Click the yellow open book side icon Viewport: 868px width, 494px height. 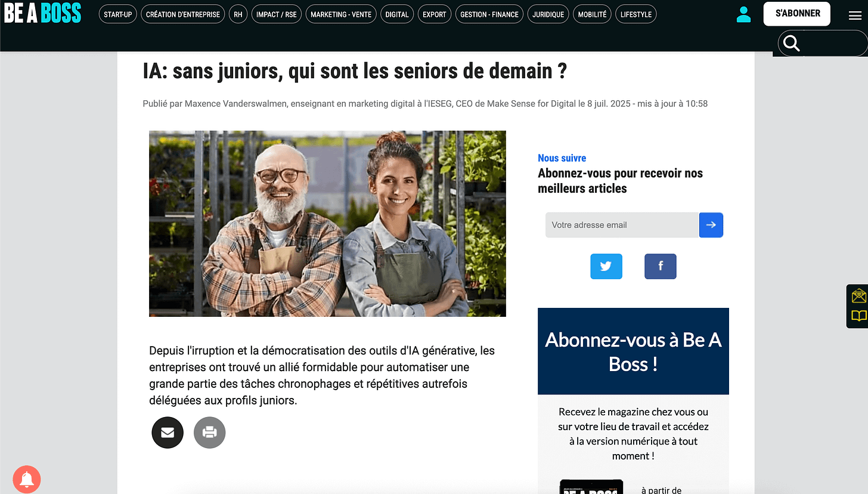point(858,316)
